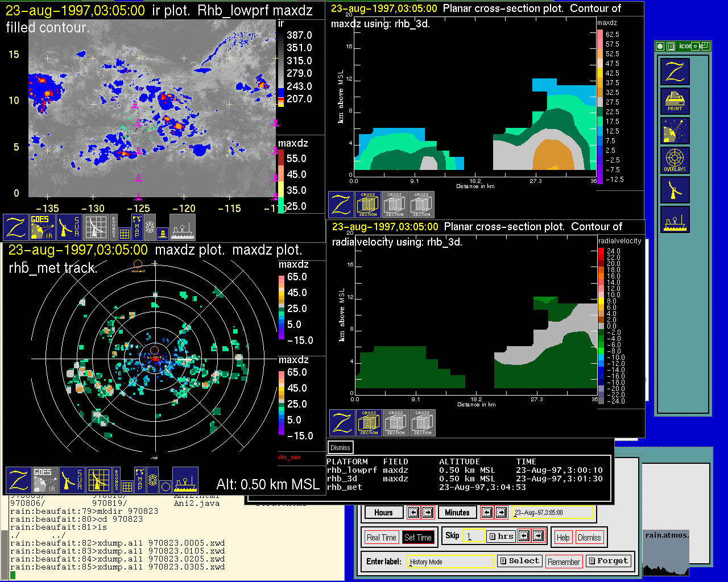Click the range rings icon in the maxdz plot toolbar
Screen dimensions: 728x582
click(152, 480)
